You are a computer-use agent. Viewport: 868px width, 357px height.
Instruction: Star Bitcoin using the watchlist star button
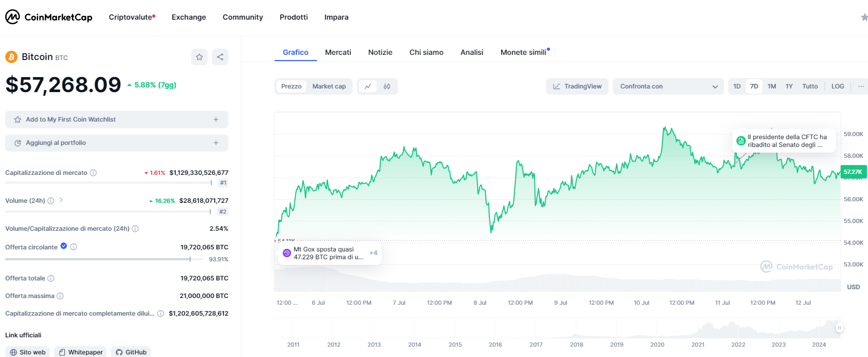(x=199, y=57)
